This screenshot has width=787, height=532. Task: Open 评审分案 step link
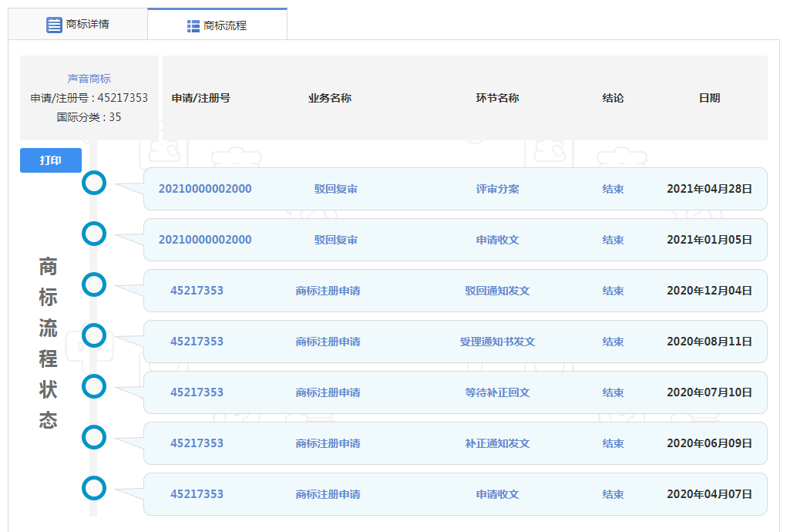click(x=497, y=189)
